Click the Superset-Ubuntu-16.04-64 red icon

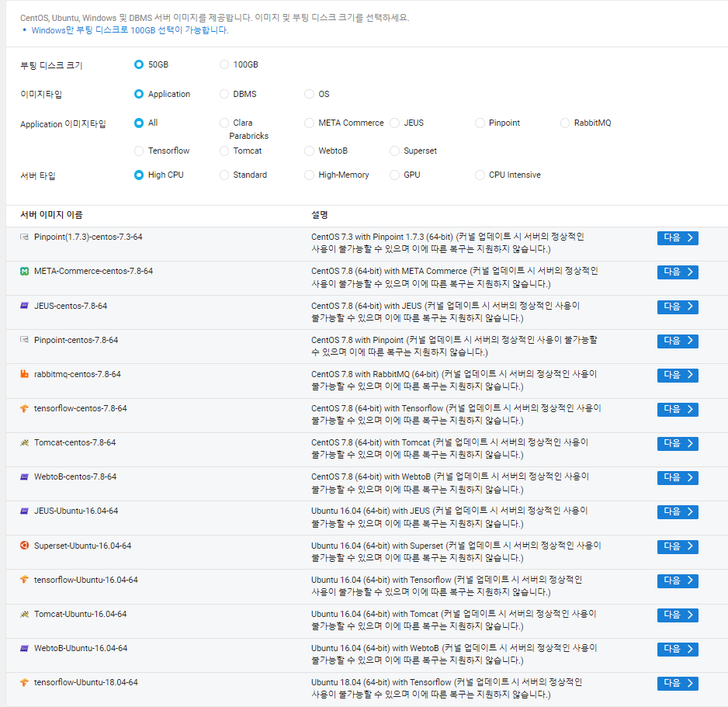point(25,545)
